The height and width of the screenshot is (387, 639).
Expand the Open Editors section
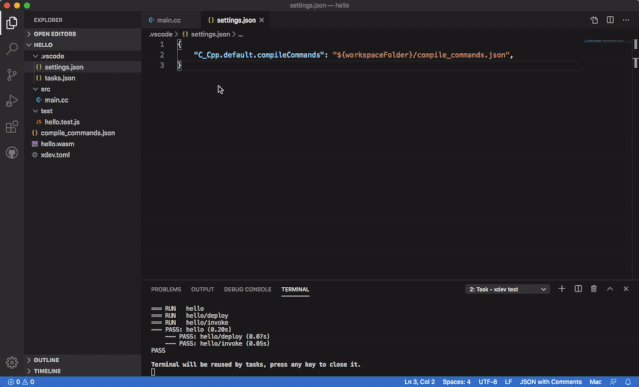[83, 34]
